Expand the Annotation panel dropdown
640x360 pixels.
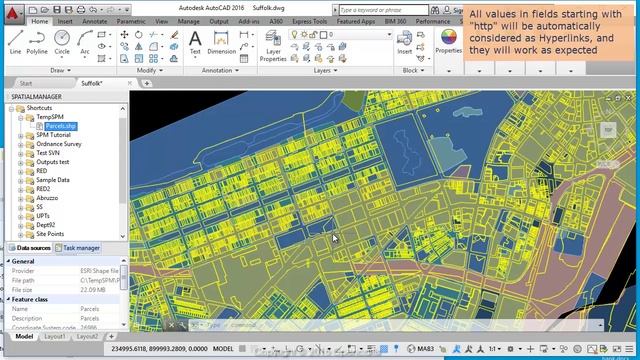220,70
